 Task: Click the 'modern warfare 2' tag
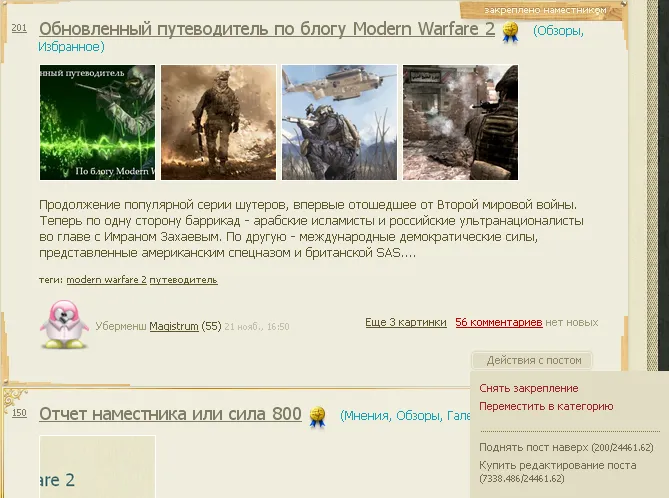106,280
